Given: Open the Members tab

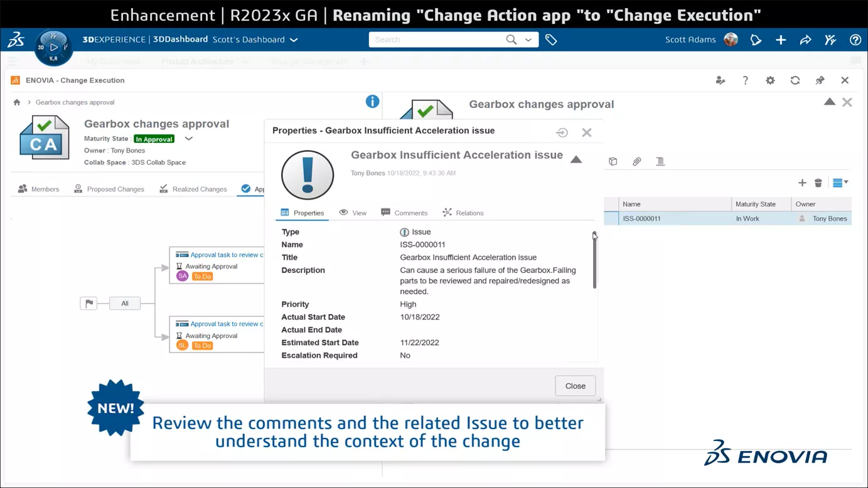Looking at the screenshot, I should [x=38, y=189].
